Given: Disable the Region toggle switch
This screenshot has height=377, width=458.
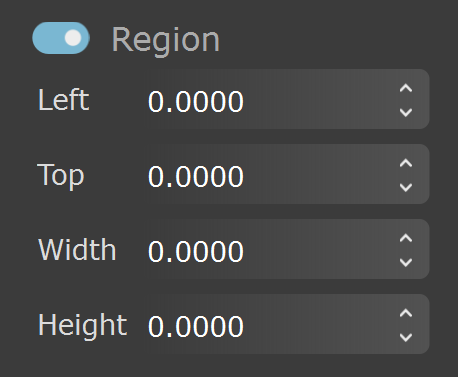Looking at the screenshot, I should tap(61, 38).
